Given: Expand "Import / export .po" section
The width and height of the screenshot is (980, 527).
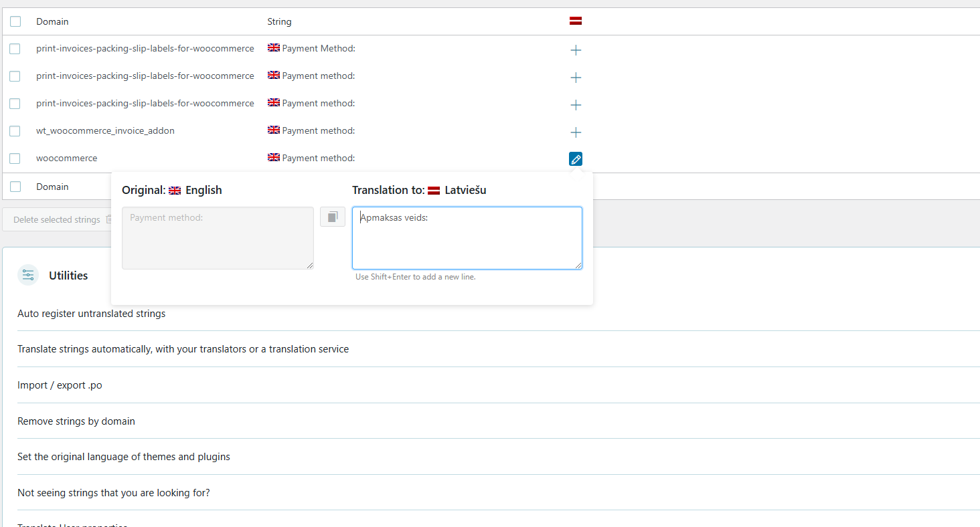Looking at the screenshot, I should coord(60,385).
